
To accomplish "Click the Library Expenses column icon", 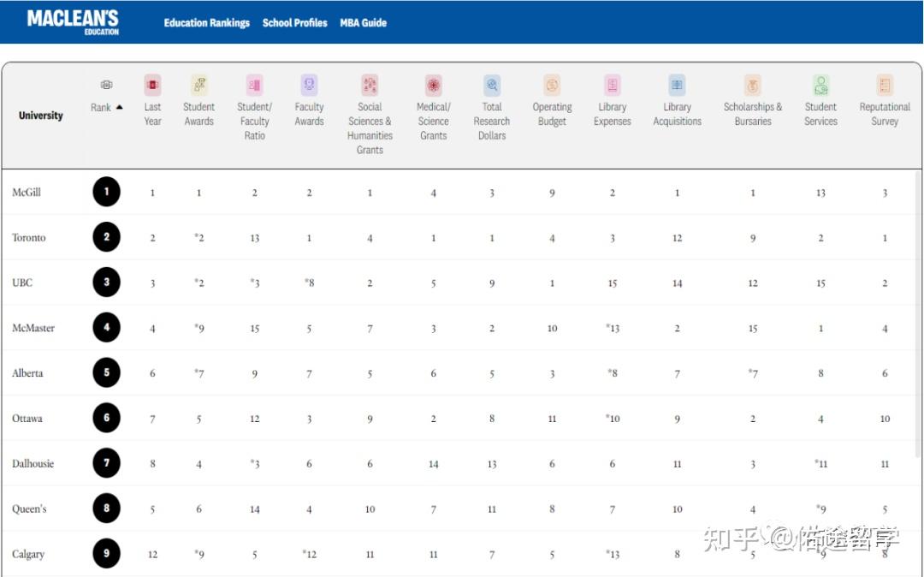I will pos(613,85).
